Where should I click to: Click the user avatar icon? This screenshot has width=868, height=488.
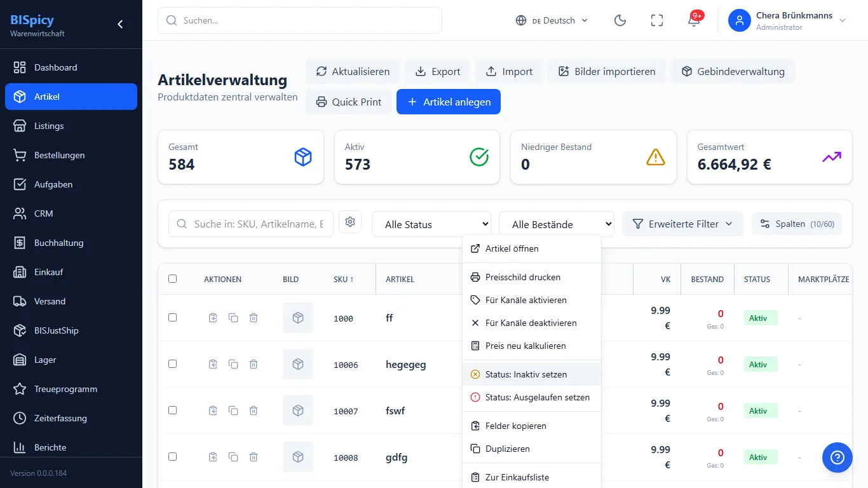tap(740, 20)
